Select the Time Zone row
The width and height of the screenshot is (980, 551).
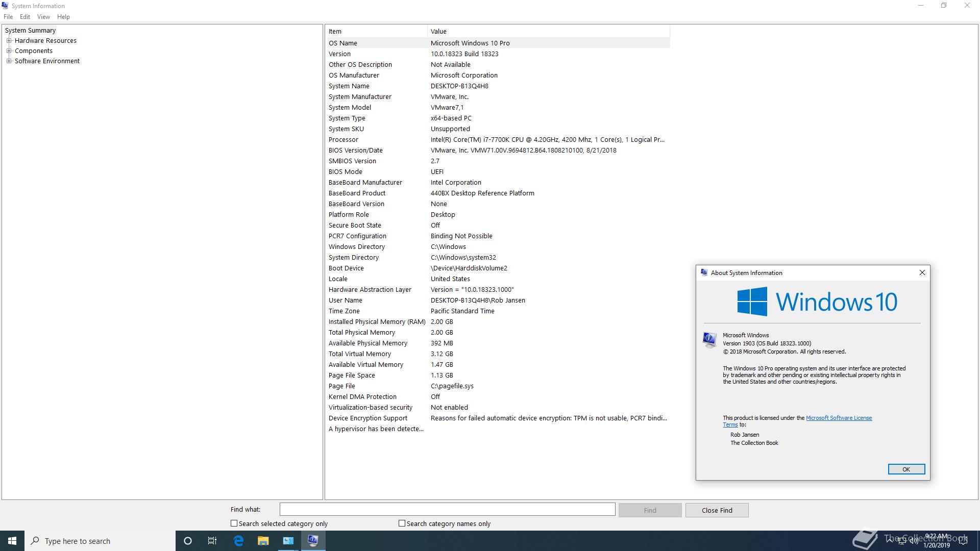coord(498,311)
